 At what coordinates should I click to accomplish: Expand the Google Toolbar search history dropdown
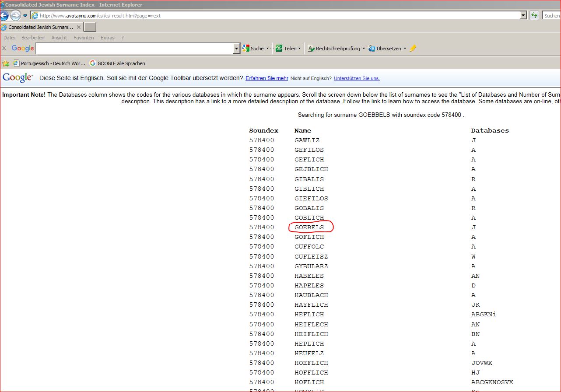237,48
